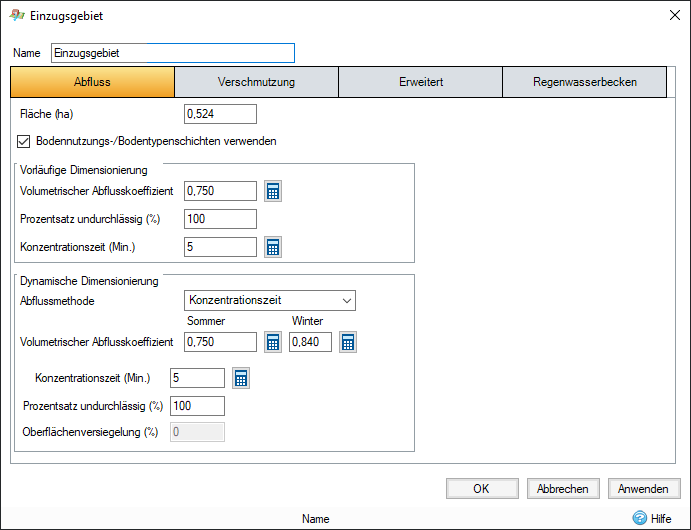Click the Fläche (ha) input field
Viewport: 691px width, 530px height.
coord(220,114)
